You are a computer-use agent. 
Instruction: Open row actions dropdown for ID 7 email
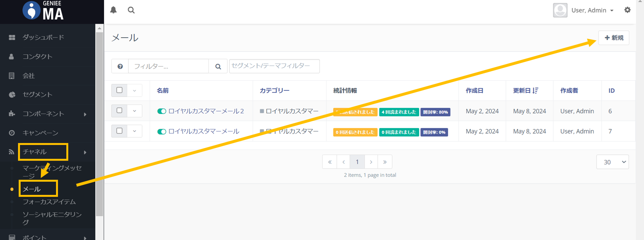[135, 131]
